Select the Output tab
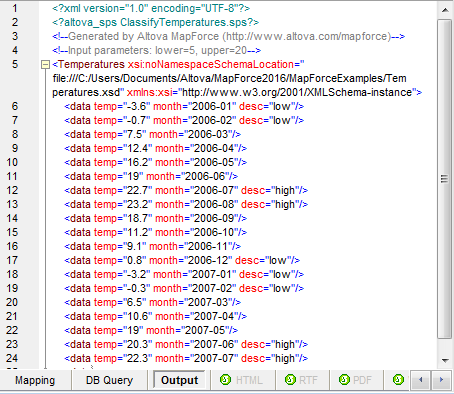Screen dimensions: 454x394 click(179, 380)
